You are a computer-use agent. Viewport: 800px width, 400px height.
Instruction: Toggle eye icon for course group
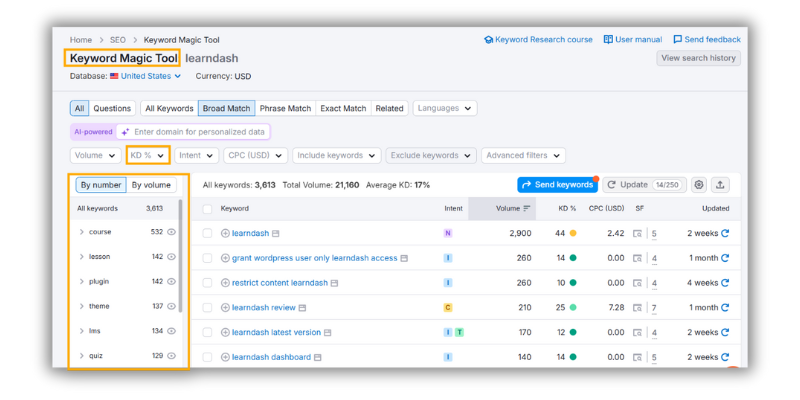tap(171, 232)
